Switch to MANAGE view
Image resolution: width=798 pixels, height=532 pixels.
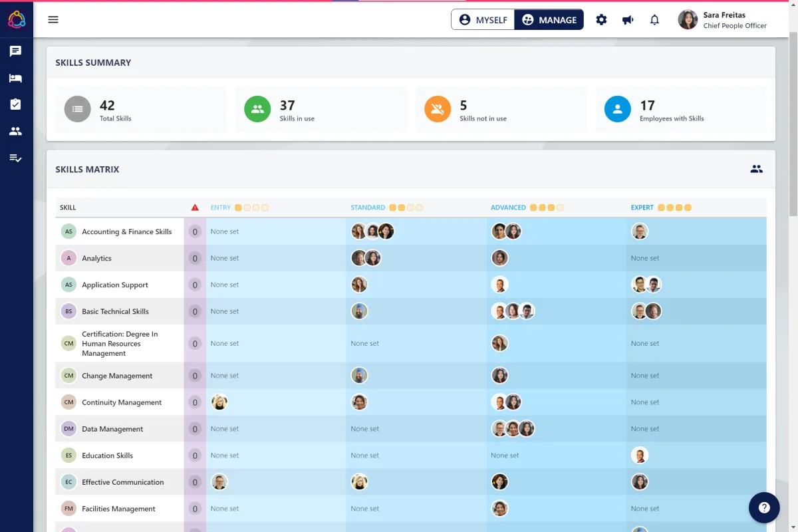549,19
